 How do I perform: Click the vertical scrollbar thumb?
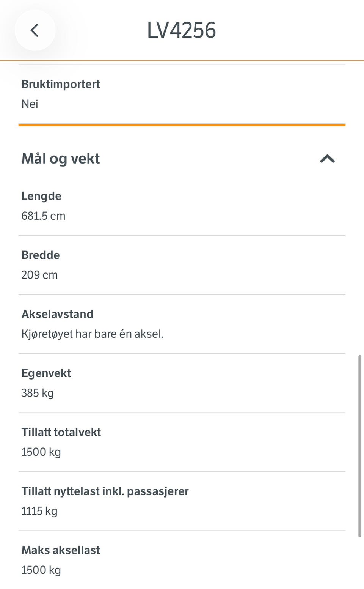359,446
